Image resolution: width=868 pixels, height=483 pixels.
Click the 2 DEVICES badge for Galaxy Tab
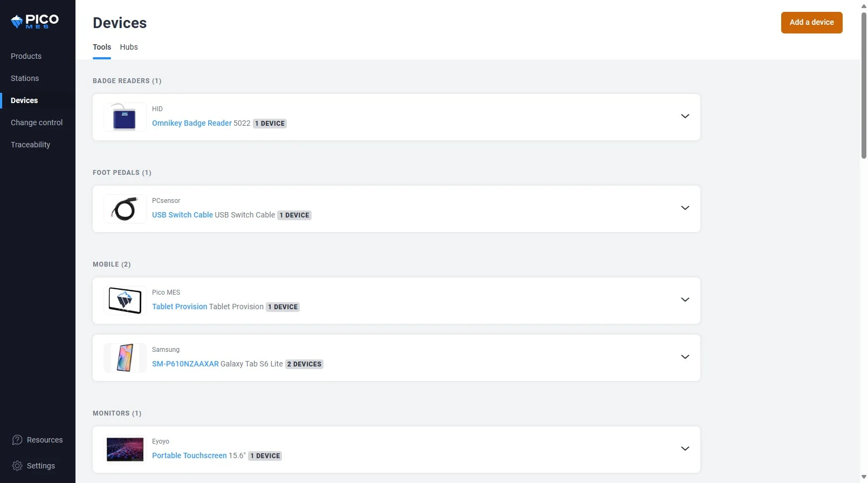[304, 364]
